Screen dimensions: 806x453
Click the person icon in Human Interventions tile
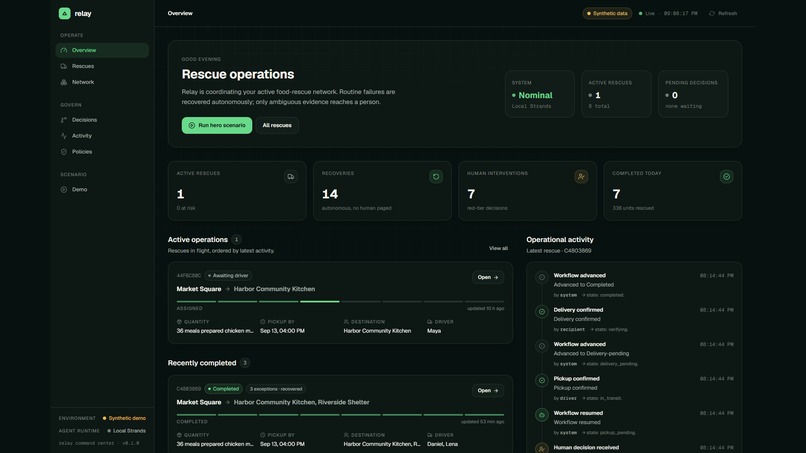(581, 177)
